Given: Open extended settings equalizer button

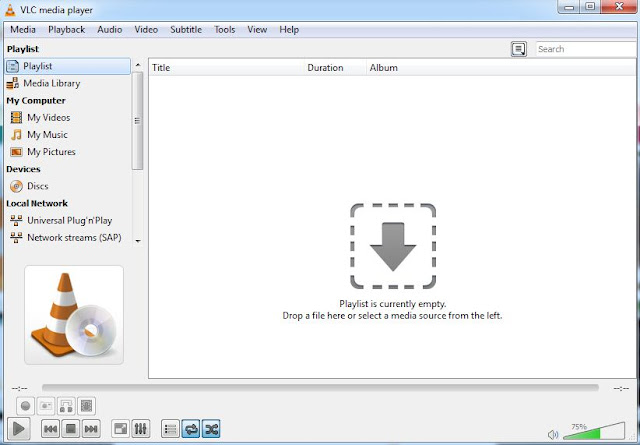Looking at the screenshot, I should tap(141, 429).
